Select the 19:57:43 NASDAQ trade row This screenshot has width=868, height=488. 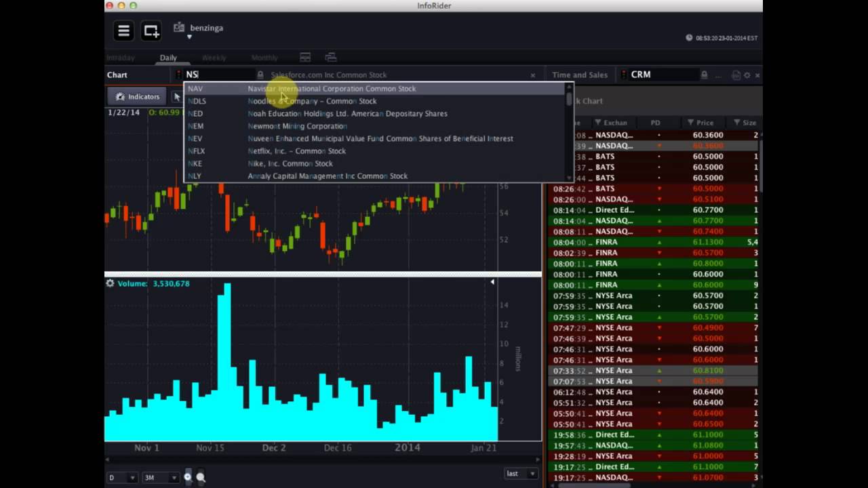(653, 445)
